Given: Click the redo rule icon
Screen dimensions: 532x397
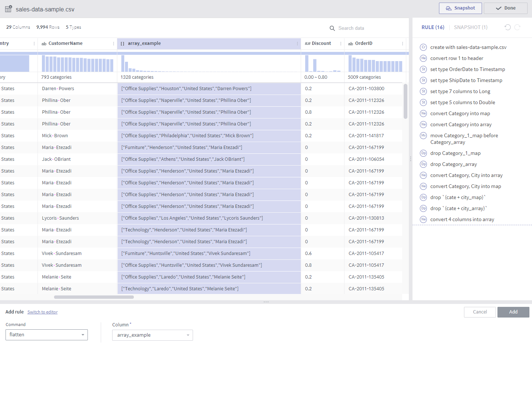Looking at the screenshot, I should click(517, 27).
